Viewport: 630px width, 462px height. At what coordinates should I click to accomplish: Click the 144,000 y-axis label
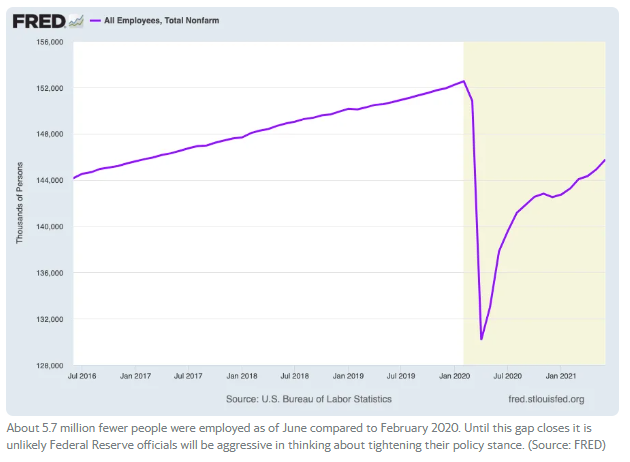(50, 180)
